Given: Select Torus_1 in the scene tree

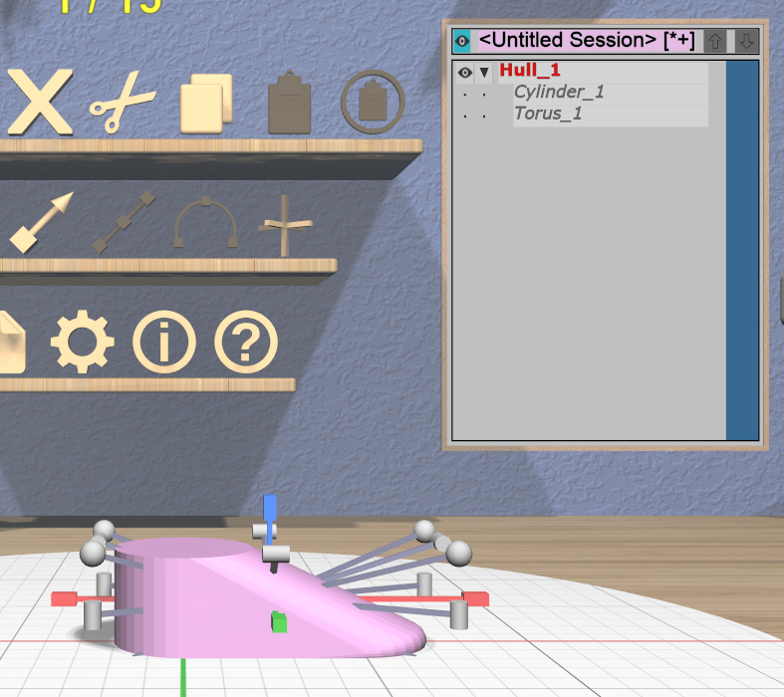Looking at the screenshot, I should pyautogui.click(x=548, y=114).
